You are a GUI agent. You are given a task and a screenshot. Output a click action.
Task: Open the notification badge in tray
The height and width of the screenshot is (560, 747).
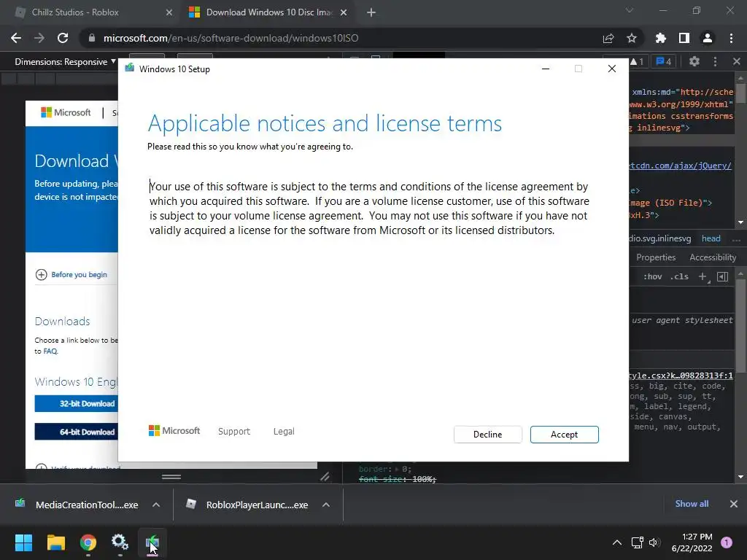tap(727, 542)
